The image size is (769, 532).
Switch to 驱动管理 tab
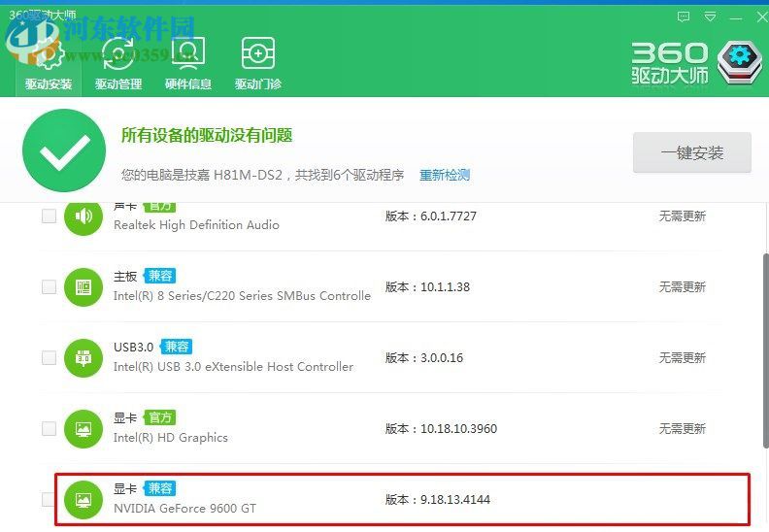pos(118,64)
